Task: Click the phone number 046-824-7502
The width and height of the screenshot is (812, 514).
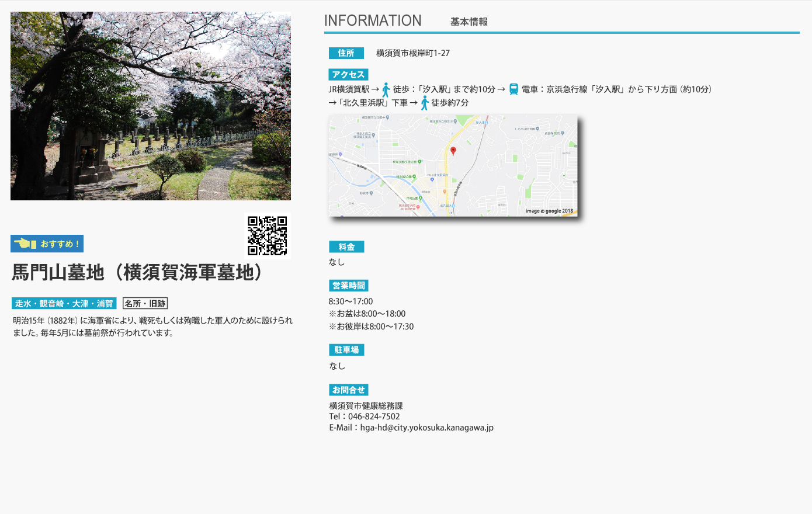Action: 374,416
